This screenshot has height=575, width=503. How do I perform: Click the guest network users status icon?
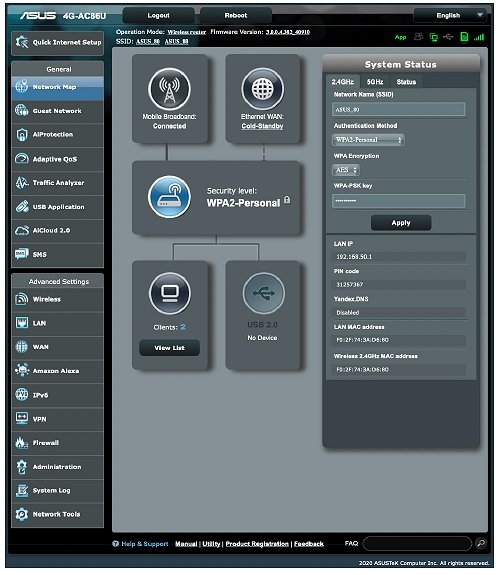coord(418,37)
